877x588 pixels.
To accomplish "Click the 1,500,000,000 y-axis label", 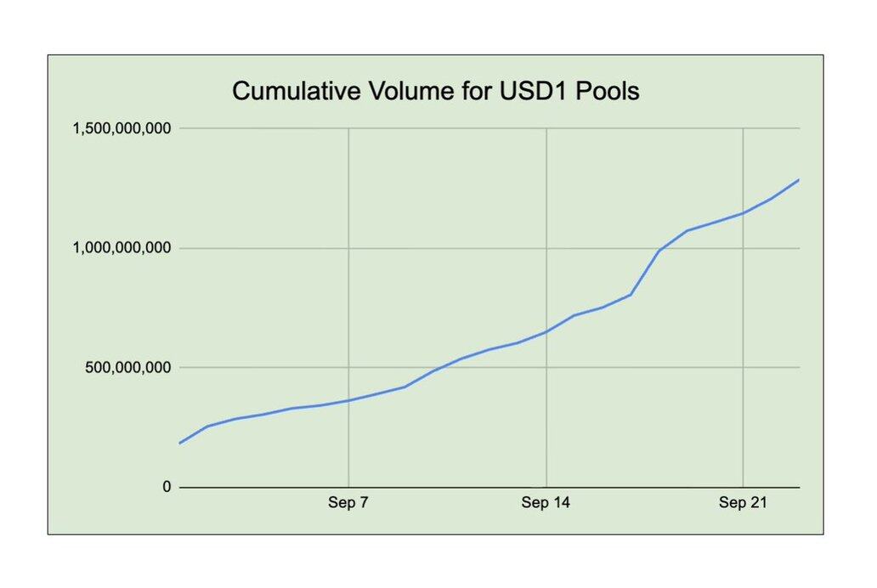I will (122, 128).
